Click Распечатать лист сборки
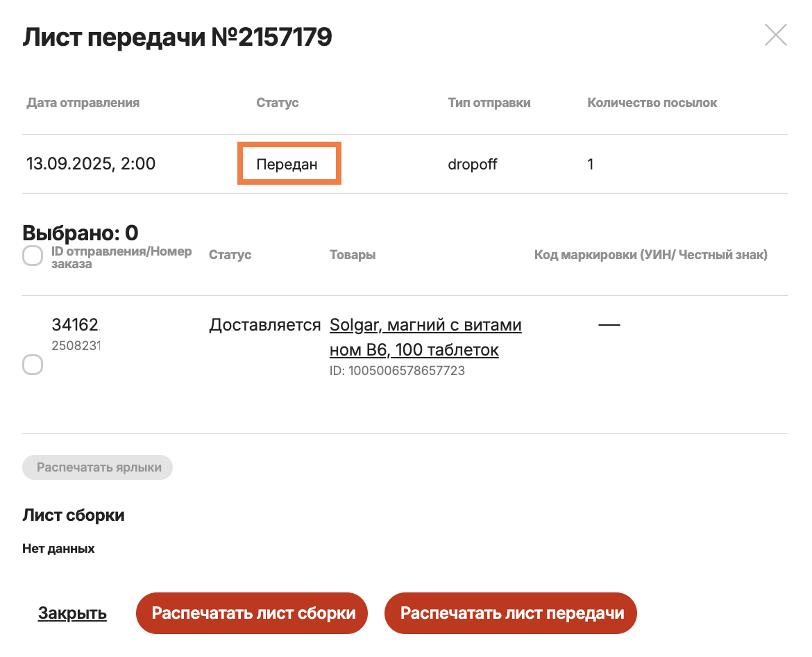 pyautogui.click(x=251, y=613)
